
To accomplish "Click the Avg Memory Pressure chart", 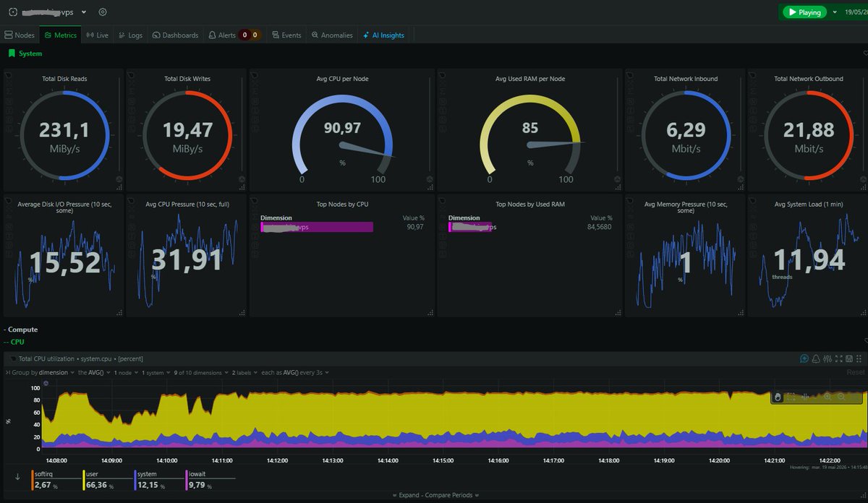I will pos(685,255).
